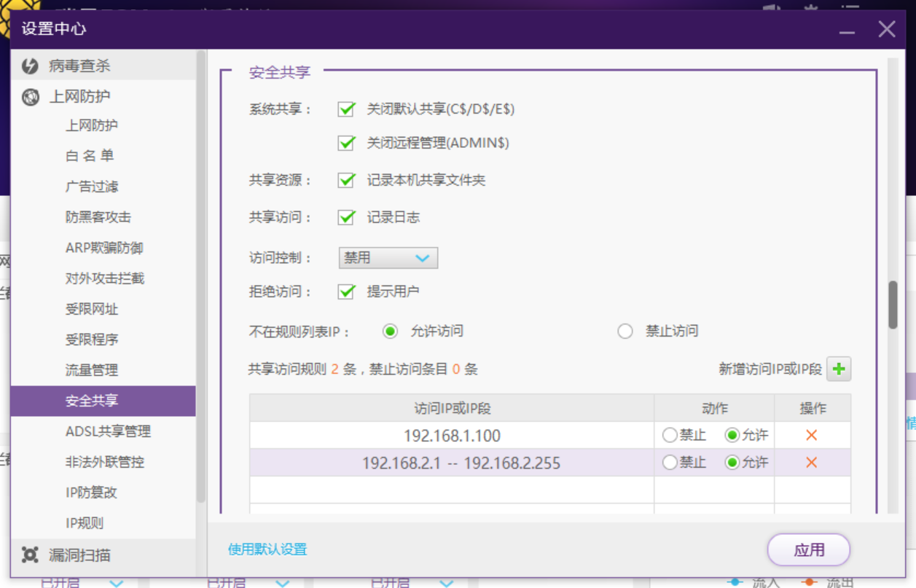Close the 设置中心 window
The image size is (916, 588).
[x=887, y=29]
